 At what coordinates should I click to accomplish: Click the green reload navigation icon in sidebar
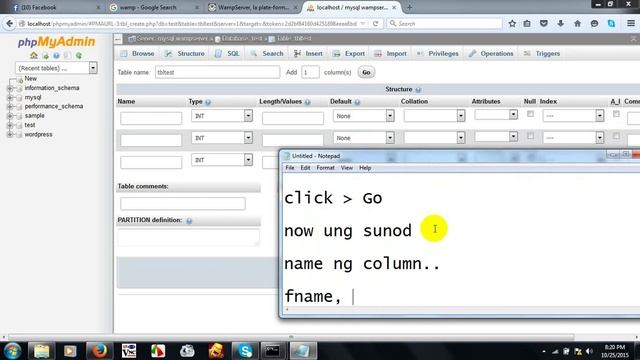79,55
